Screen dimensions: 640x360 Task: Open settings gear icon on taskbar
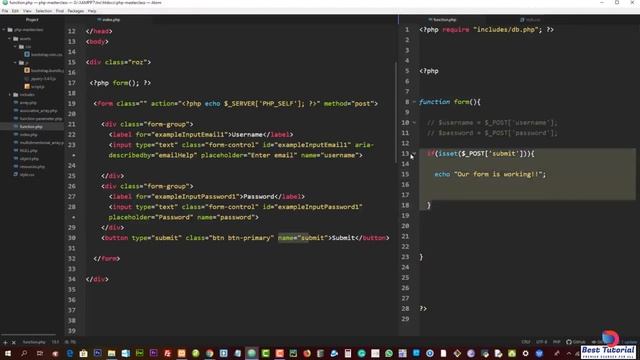point(526,353)
